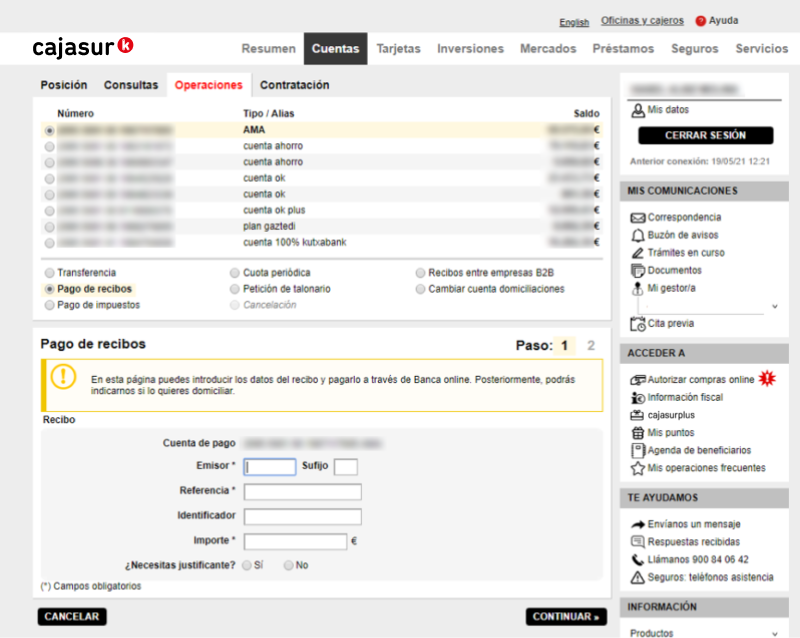Select the cuenta ok plus account row
This screenshot has height=638, width=800.
pos(50,211)
